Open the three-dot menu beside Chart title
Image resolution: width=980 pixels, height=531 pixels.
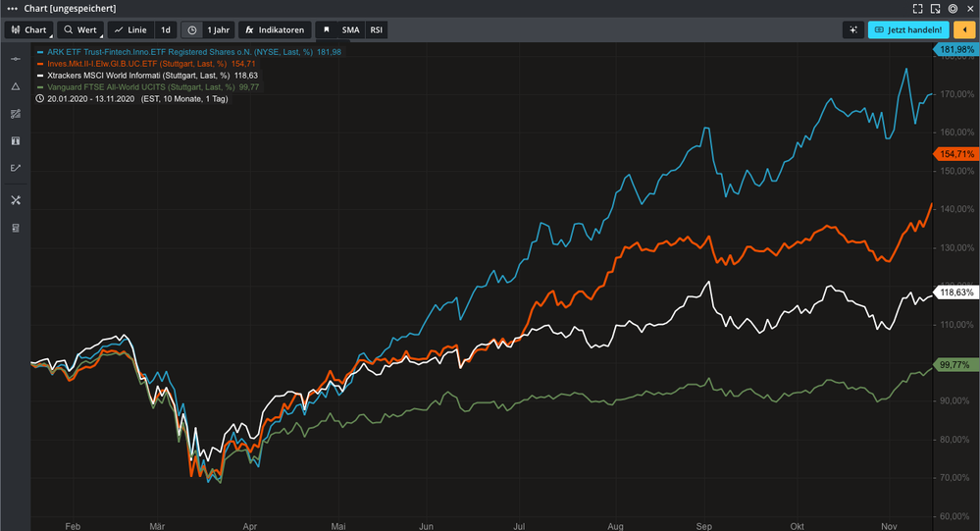tap(11, 8)
